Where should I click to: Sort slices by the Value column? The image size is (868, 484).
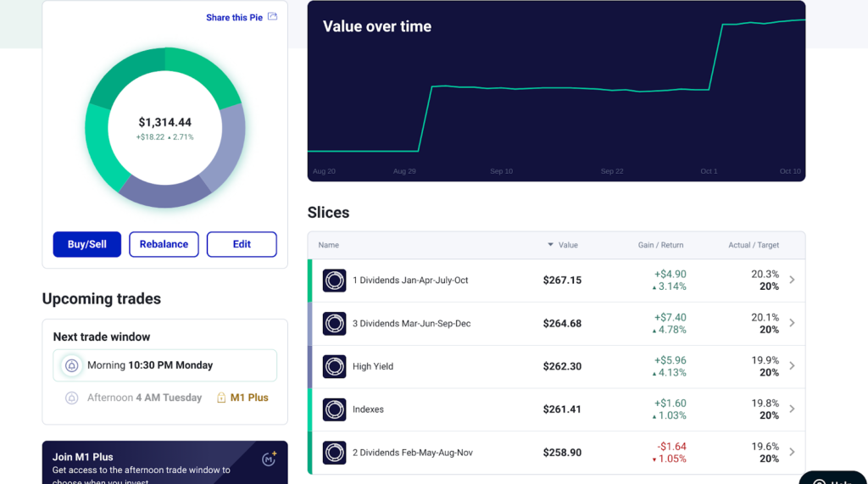click(563, 245)
